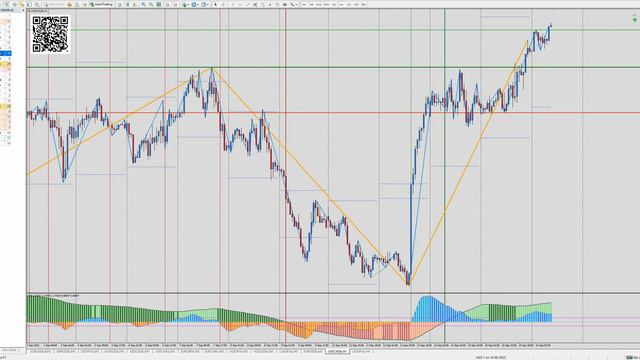Select the Cursor arrow tool
The height and width of the screenshot is (360, 640).
pos(216,4)
